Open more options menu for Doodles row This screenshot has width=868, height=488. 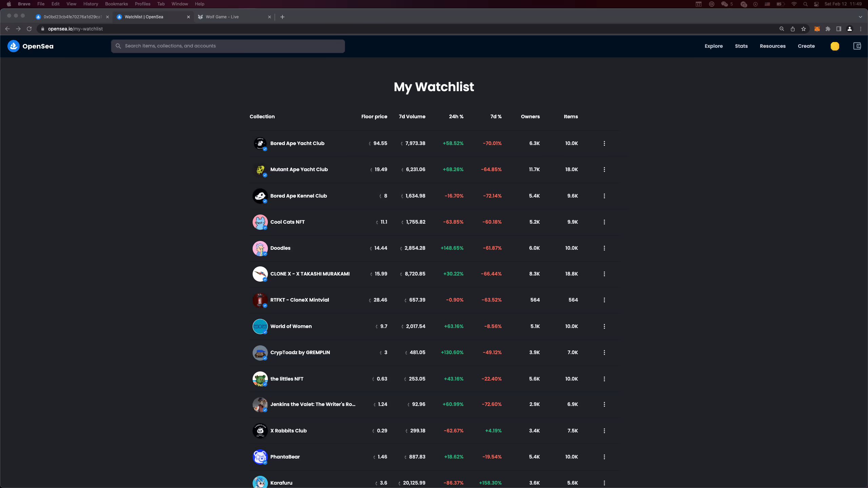[604, 248]
